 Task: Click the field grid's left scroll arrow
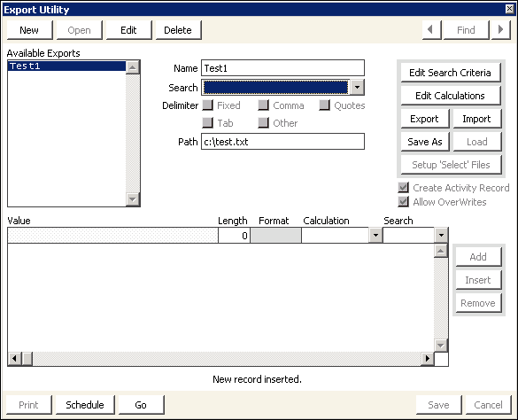point(14,359)
